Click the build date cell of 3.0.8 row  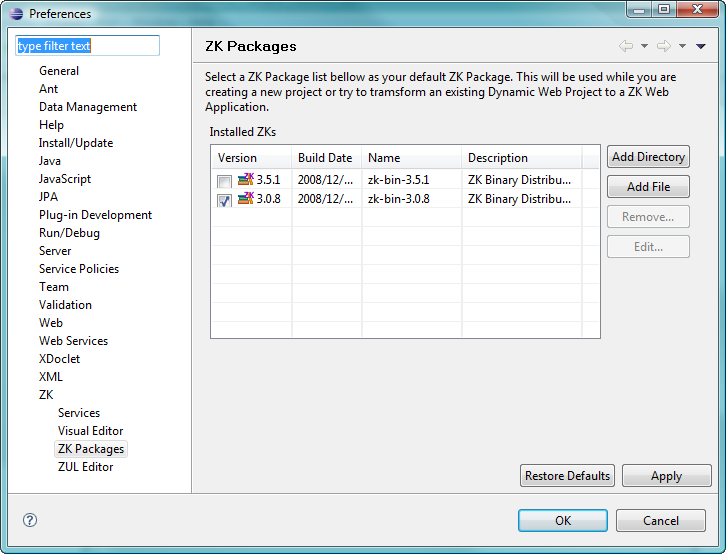point(325,199)
